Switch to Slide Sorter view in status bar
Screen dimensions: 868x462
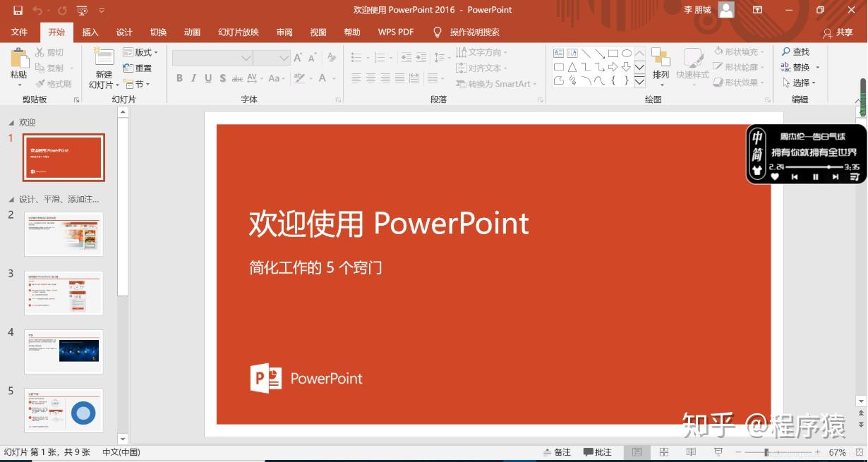point(663,451)
